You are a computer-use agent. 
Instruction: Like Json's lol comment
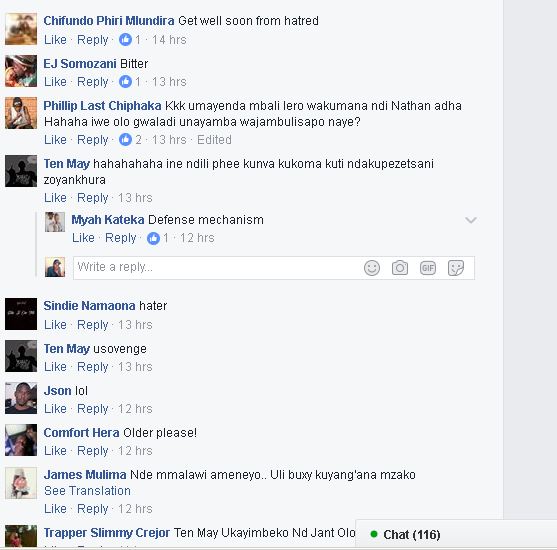point(55,409)
